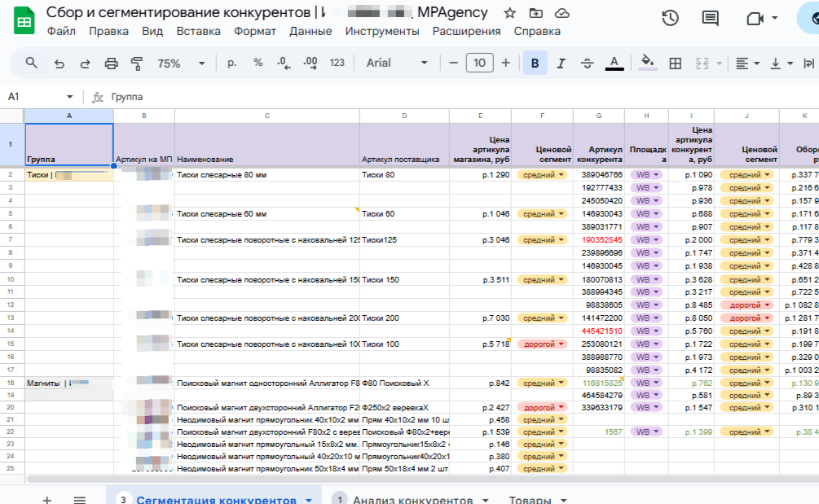Show the all sheets list
The image size is (819, 504).
point(79,499)
